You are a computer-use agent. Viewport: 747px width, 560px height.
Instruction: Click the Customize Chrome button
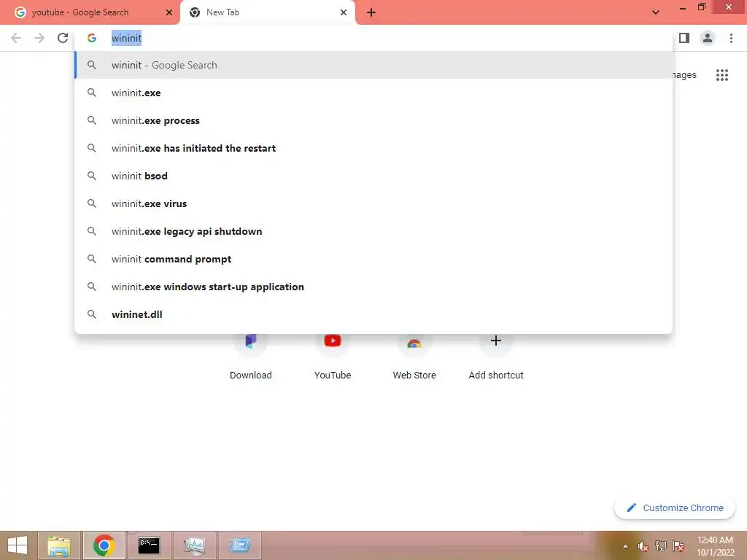click(x=675, y=507)
